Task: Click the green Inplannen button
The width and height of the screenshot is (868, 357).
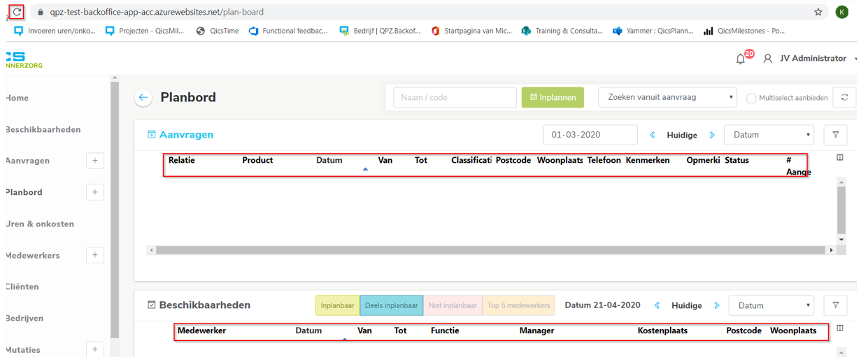Action: pos(553,97)
